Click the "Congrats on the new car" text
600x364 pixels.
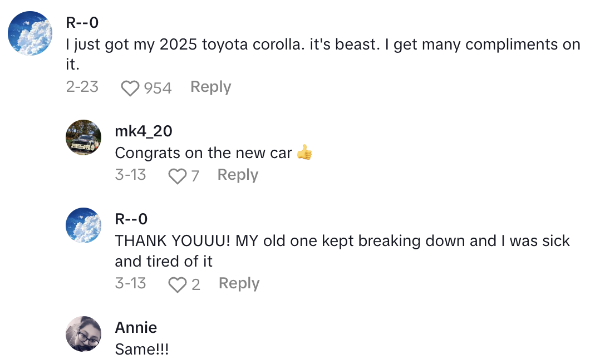click(203, 153)
